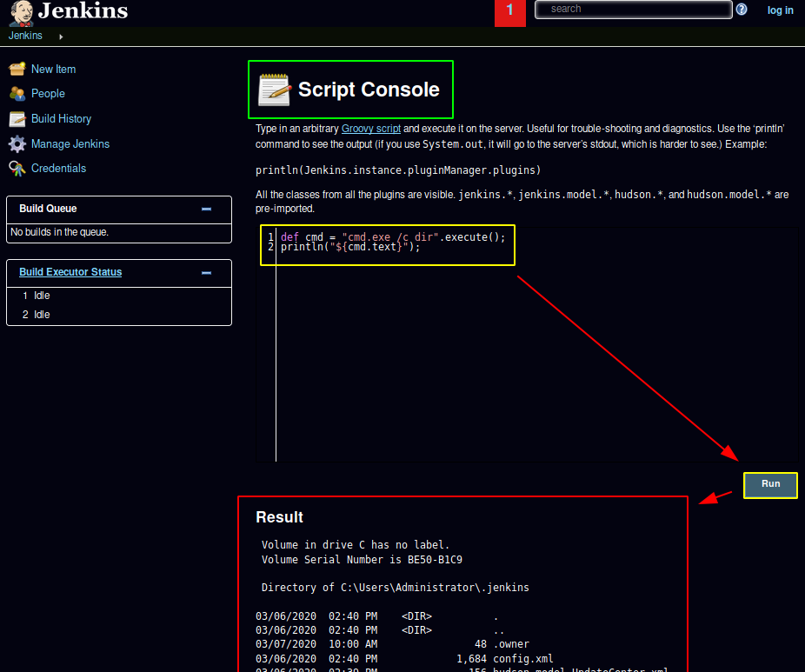Expand the Jenkins breadcrumb arrow menu

pyautogui.click(x=61, y=37)
